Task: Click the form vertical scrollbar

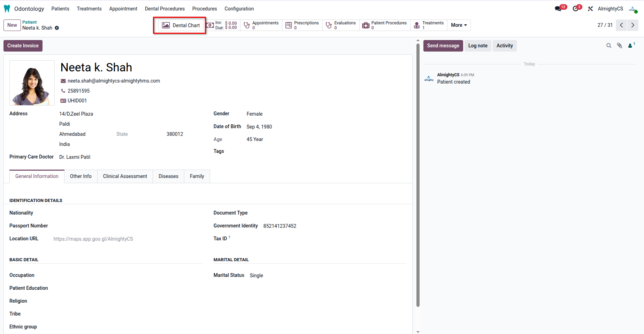Action: [418, 174]
